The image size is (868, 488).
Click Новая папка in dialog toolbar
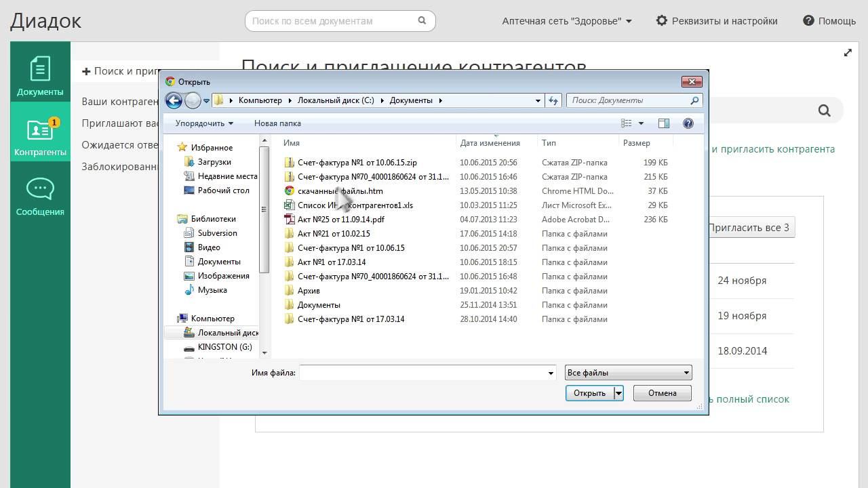[277, 123]
